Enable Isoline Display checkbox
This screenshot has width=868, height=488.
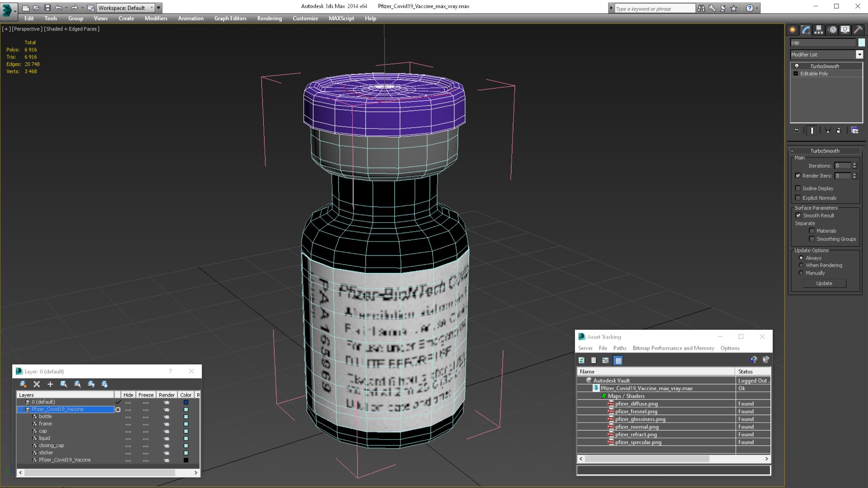coord(798,188)
